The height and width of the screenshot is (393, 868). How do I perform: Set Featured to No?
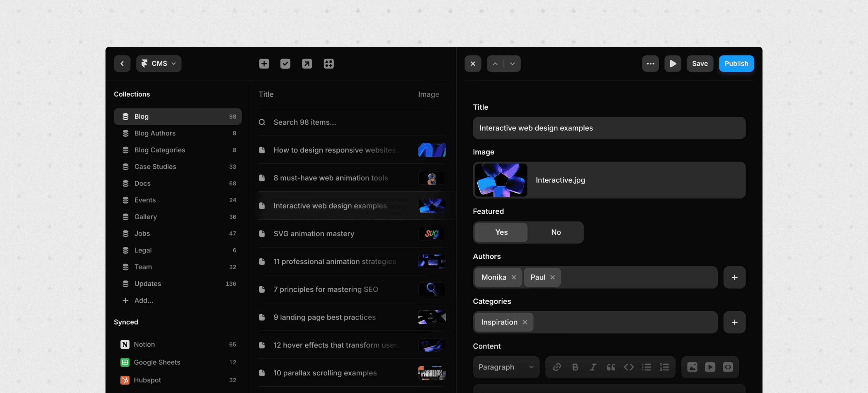click(x=556, y=232)
